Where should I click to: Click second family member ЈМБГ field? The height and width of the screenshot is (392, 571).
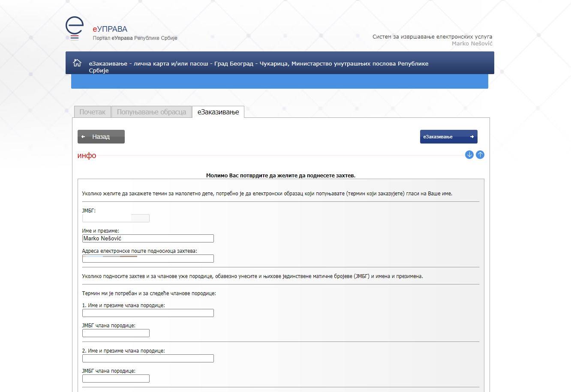(116, 379)
